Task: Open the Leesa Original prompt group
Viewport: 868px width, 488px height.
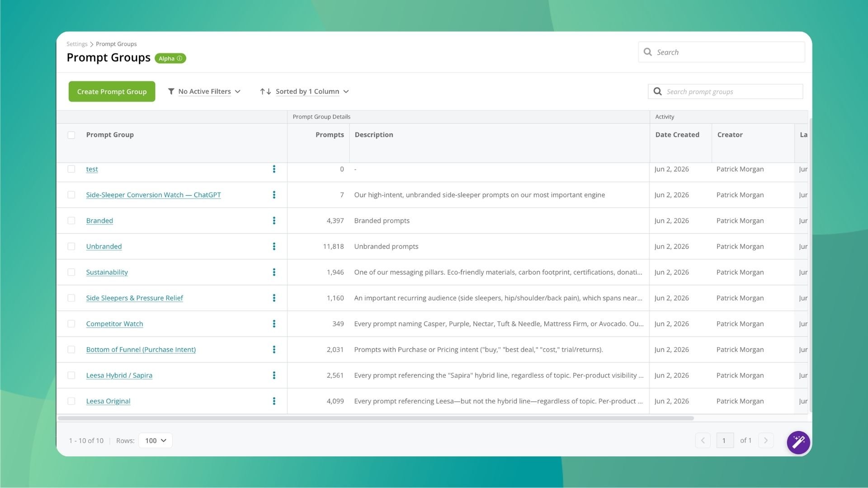Action: 108,401
